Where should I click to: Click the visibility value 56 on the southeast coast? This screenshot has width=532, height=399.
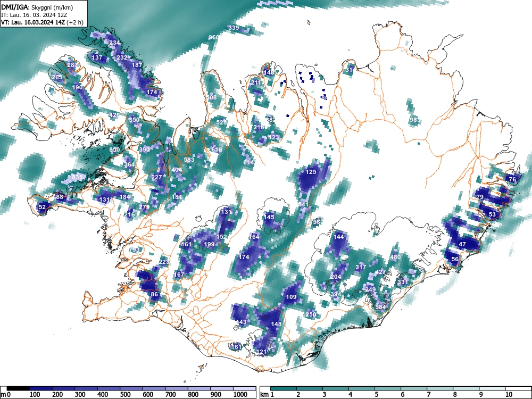click(x=455, y=259)
